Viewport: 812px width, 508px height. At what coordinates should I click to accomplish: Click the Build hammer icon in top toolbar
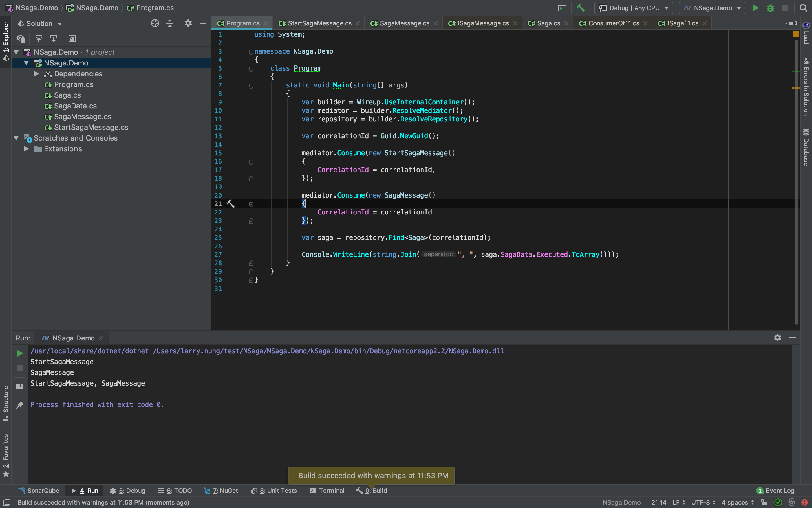(x=580, y=8)
